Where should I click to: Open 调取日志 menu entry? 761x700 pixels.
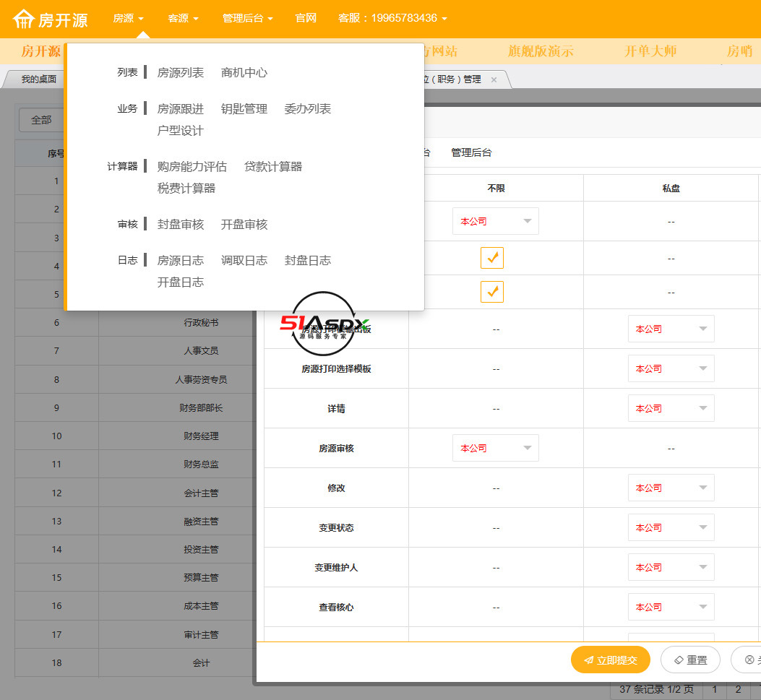coord(244,261)
